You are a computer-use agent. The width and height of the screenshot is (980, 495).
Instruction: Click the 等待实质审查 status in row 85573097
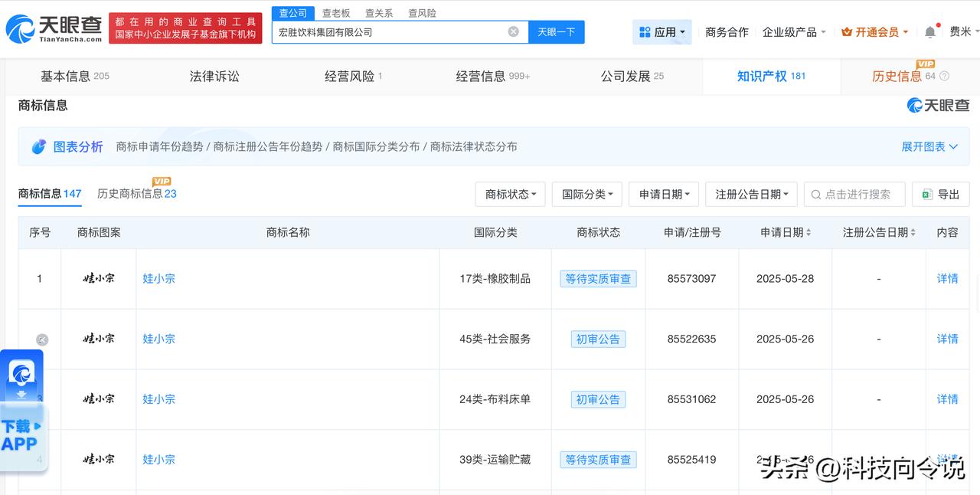tap(598, 279)
